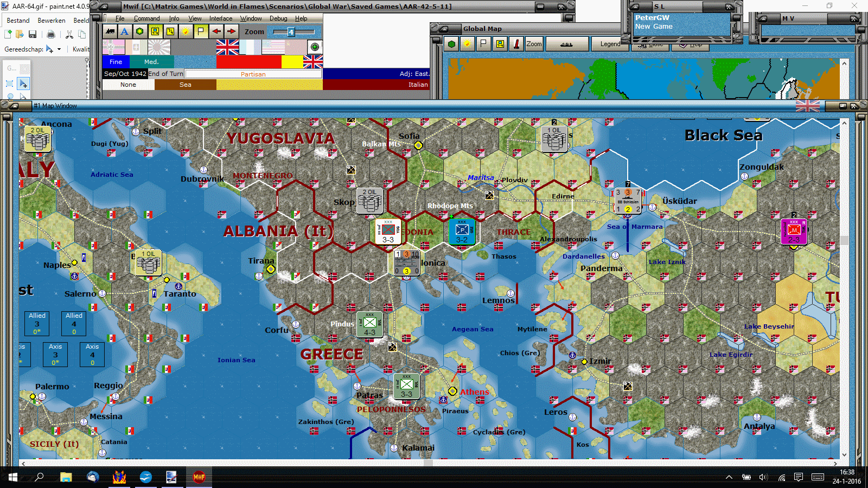The width and height of the screenshot is (868, 488).
Task: Select the large Union Jack in the flags row
Action: [x=227, y=47]
